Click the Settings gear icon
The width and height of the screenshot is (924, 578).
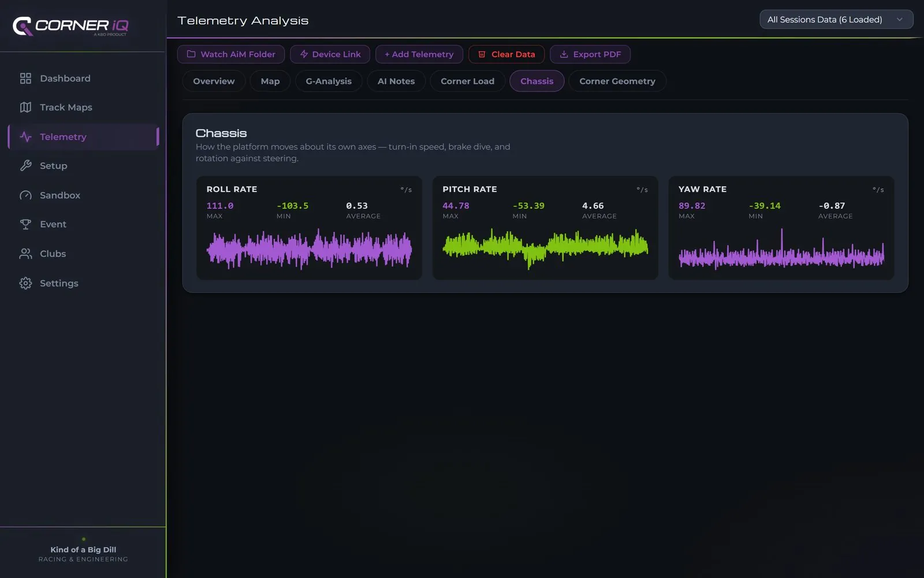[x=25, y=283]
